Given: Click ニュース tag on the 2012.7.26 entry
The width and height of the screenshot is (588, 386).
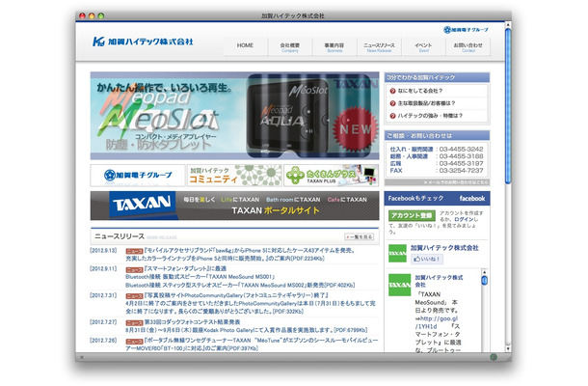Looking at the screenshot, I should 134,342.
